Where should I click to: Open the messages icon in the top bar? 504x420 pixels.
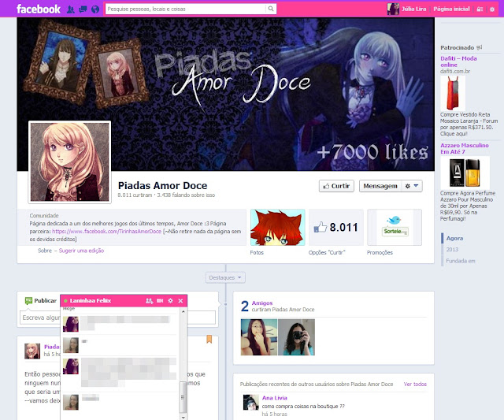click(83, 9)
